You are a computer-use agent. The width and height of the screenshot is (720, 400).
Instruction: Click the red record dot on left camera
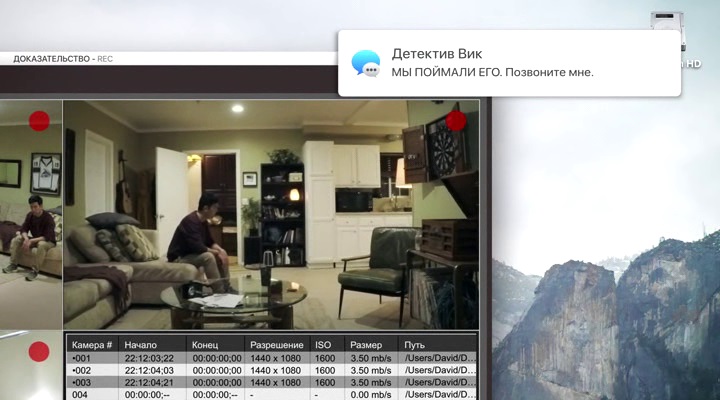[x=39, y=121]
